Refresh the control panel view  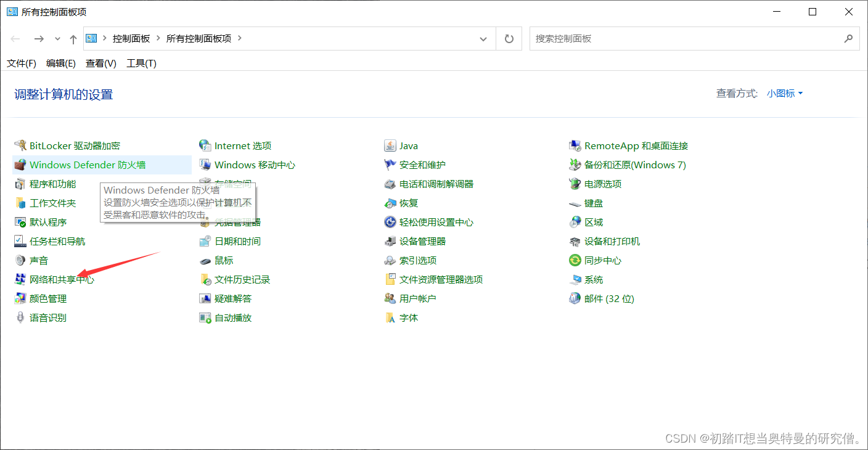coord(509,38)
